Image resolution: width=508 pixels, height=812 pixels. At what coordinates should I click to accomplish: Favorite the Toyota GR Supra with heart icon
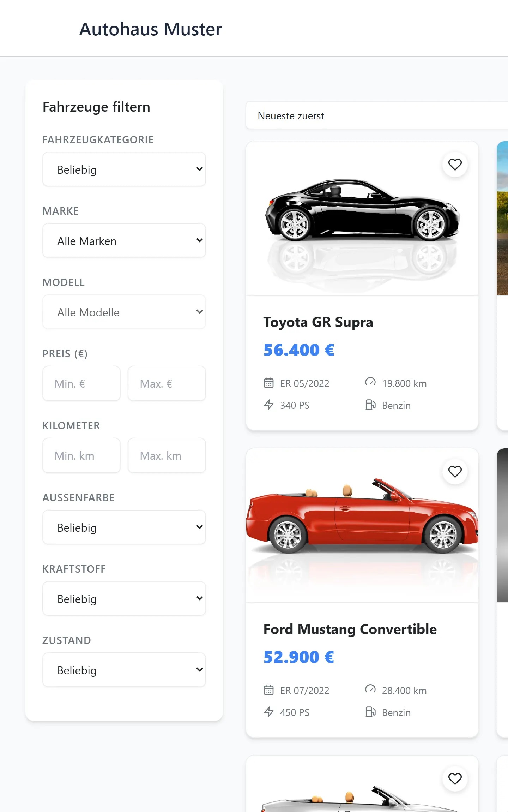455,165
